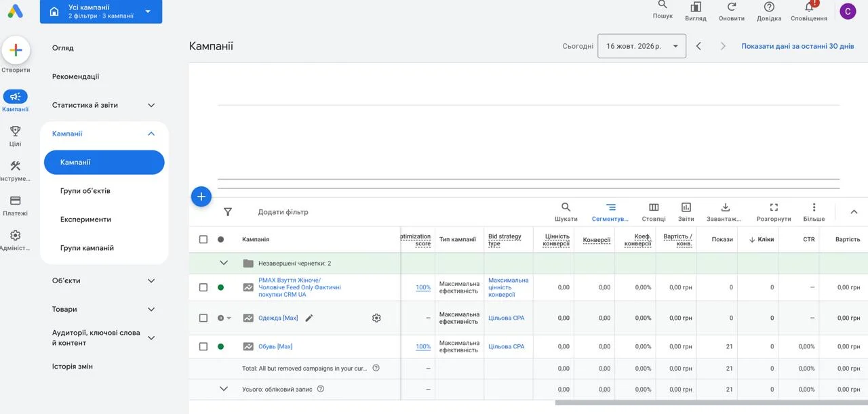
Task: Click the filter funnel icon
Action: pos(228,212)
